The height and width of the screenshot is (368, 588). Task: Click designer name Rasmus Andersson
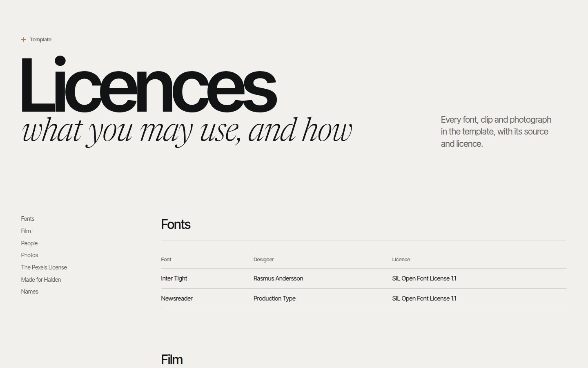pyautogui.click(x=278, y=278)
